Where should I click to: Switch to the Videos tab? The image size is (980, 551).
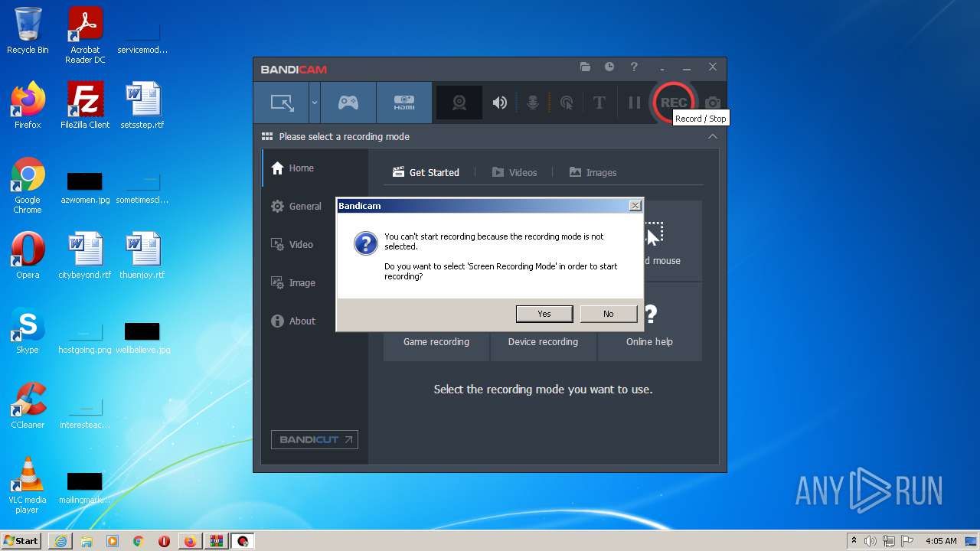tap(514, 172)
